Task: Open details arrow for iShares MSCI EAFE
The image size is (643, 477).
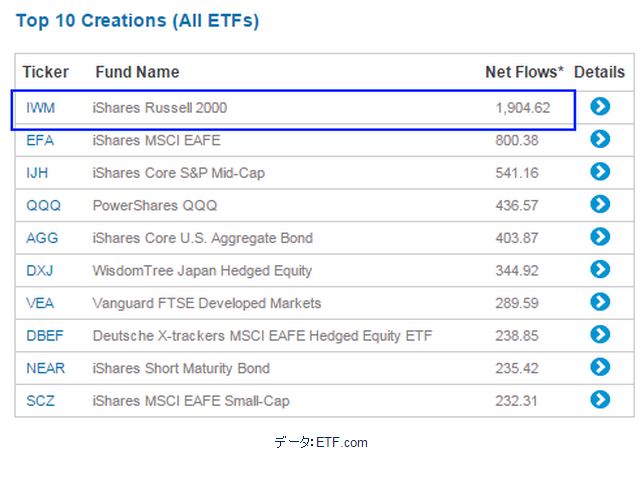Action: tap(600, 139)
